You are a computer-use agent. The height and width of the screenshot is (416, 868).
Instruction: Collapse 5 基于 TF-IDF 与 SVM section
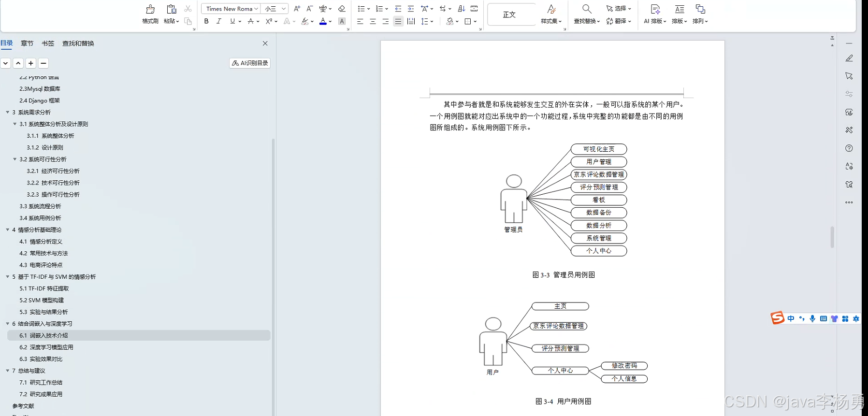point(8,277)
